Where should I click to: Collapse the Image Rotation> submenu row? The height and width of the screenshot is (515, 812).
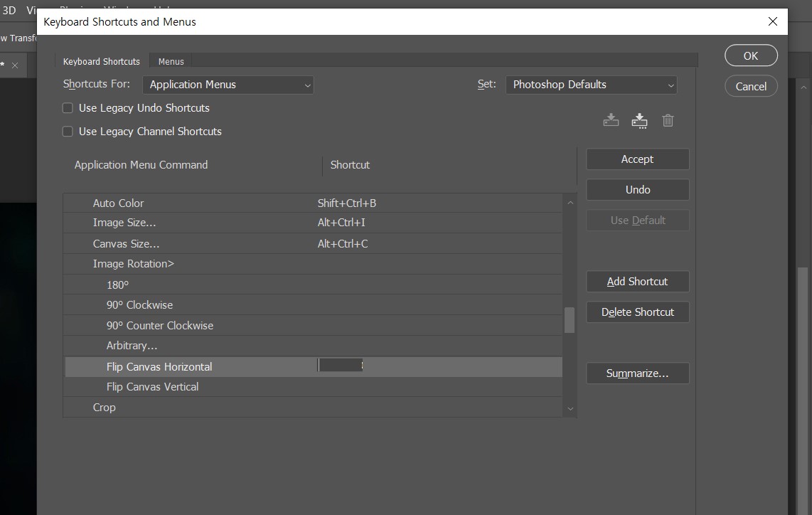tap(312, 264)
